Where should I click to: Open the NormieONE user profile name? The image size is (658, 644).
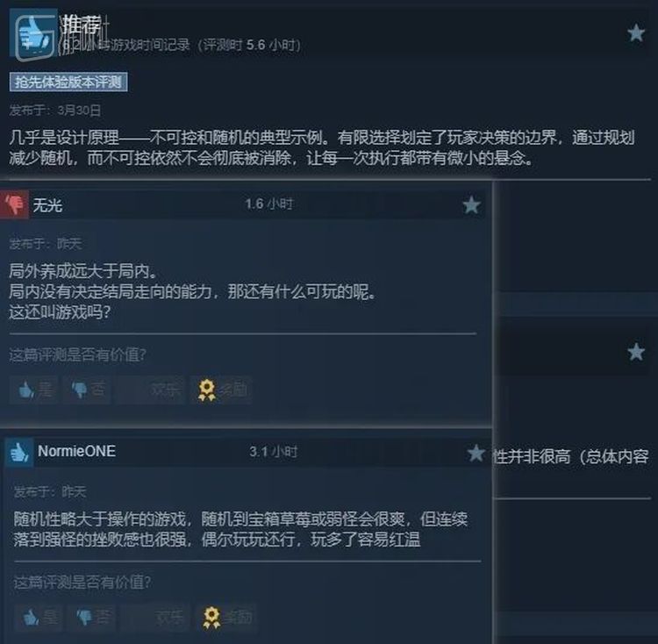76,451
